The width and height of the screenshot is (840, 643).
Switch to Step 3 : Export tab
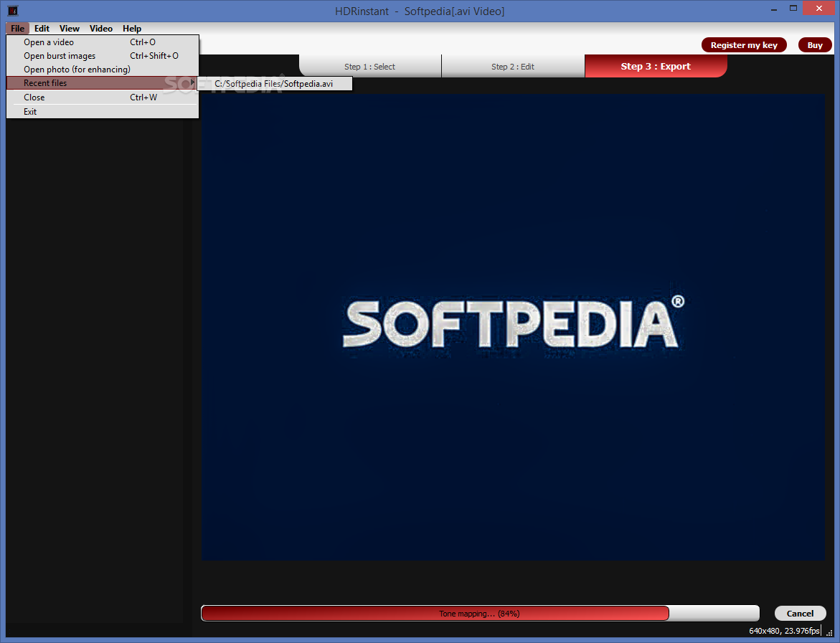pyautogui.click(x=656, y=67)
